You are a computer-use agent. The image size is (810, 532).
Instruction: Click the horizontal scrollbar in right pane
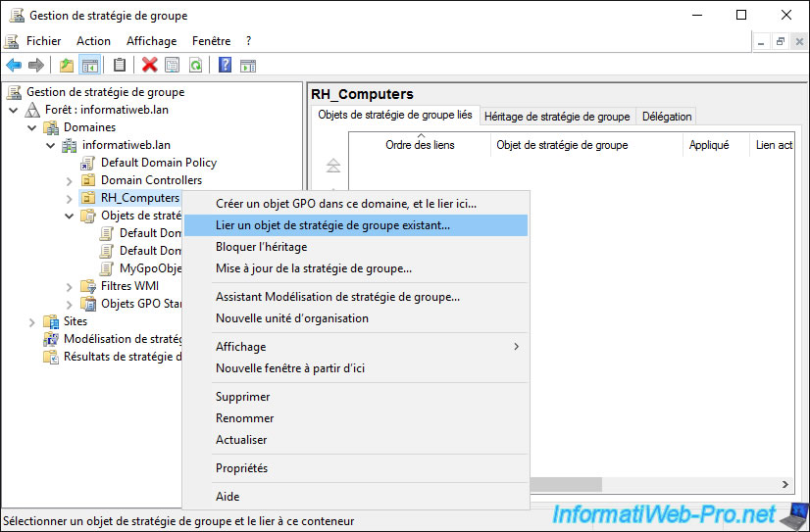(657, 485)
